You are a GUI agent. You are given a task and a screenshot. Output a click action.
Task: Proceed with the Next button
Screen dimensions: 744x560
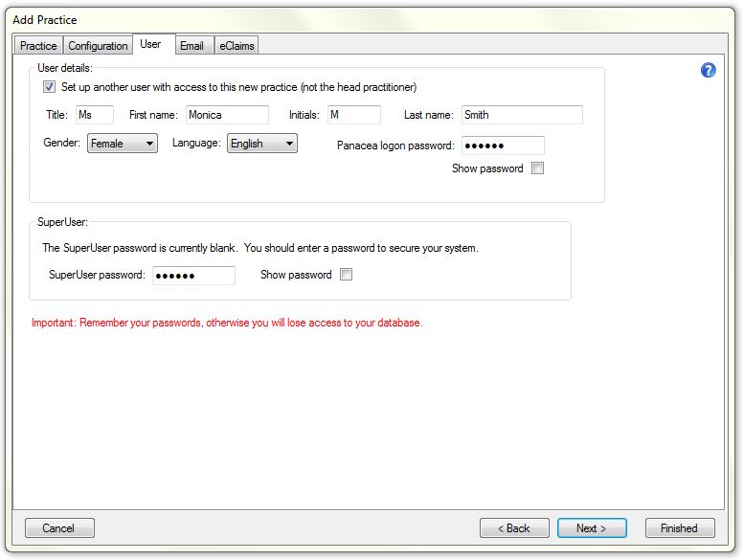591,528
